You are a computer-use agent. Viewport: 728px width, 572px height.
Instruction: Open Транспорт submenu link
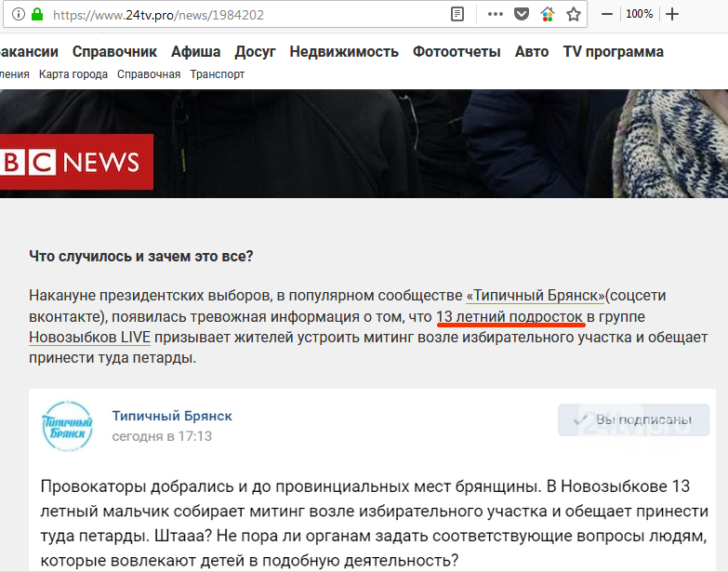[x=218, y=74]
